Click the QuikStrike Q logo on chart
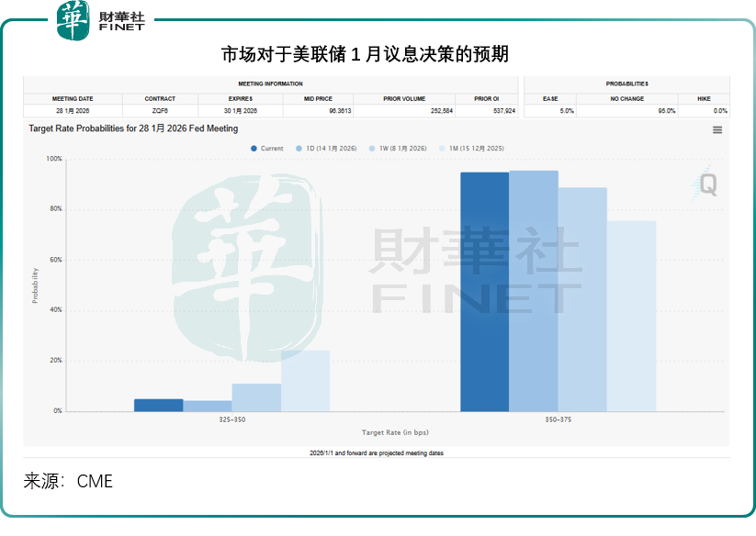756x536 pixels. 708,184
